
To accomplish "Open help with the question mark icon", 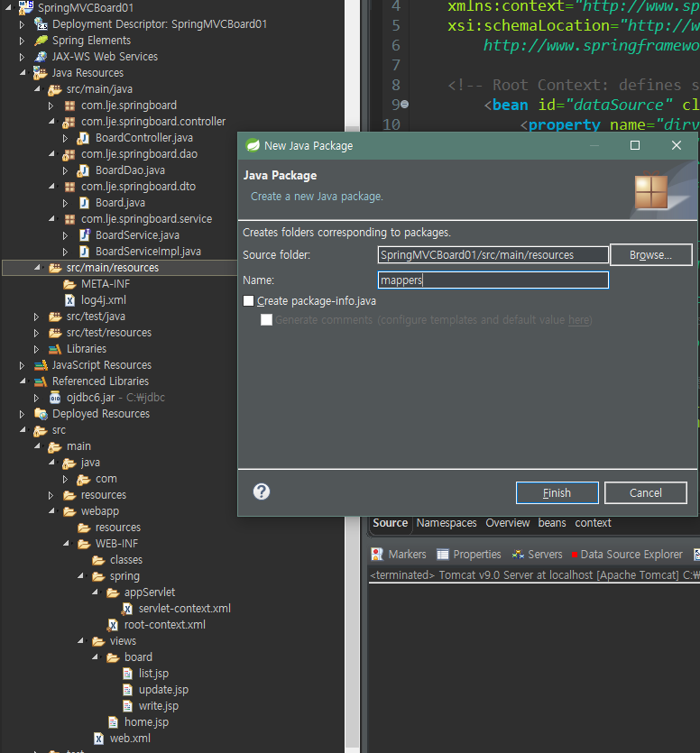I will pos(262,491).
